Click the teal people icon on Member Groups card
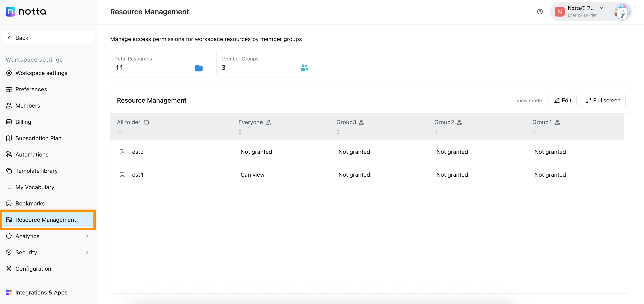This screenshot has height=304, width=644. [x=304, y=68]
